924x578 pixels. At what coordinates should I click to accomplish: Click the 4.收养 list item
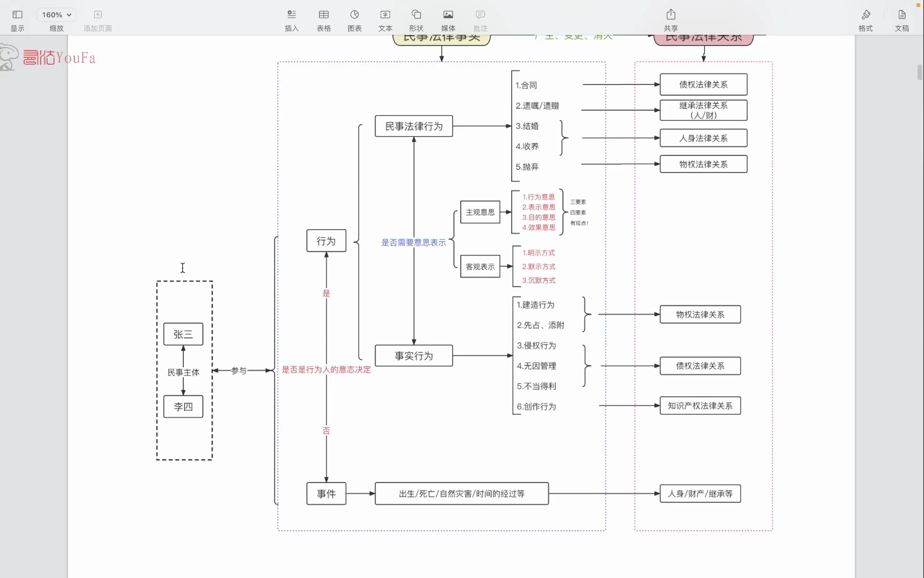pyautogui.click(x=527, y=147)
